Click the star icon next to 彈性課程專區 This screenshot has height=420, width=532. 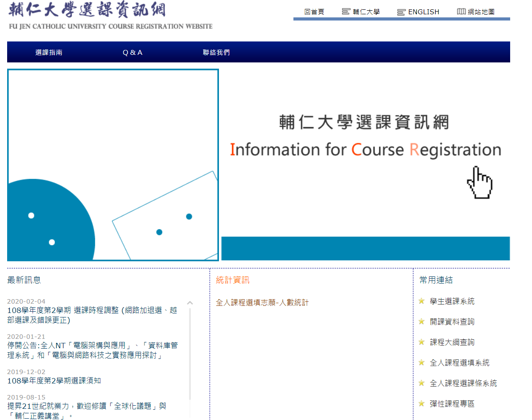pyautogui.click(x=422, y=404)
